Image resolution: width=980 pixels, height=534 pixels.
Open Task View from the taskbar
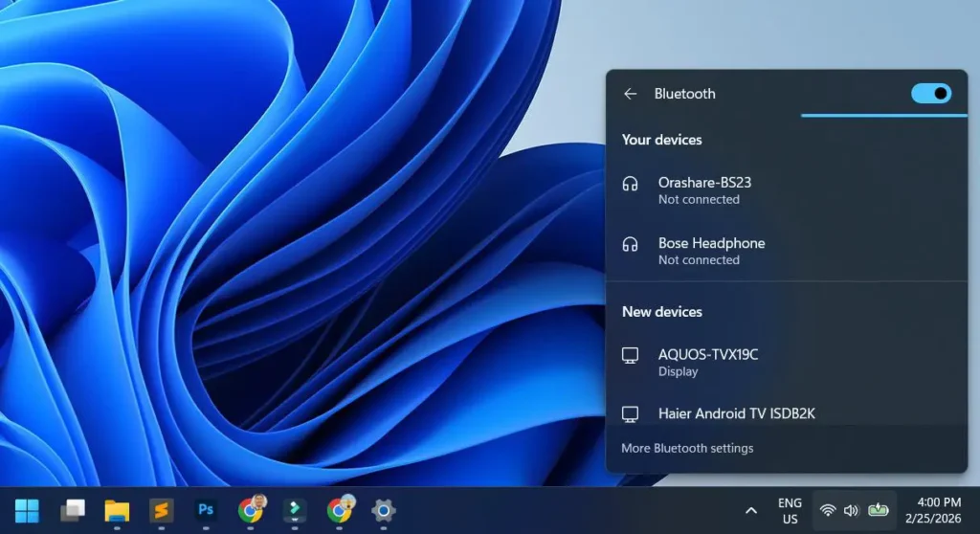73,511
